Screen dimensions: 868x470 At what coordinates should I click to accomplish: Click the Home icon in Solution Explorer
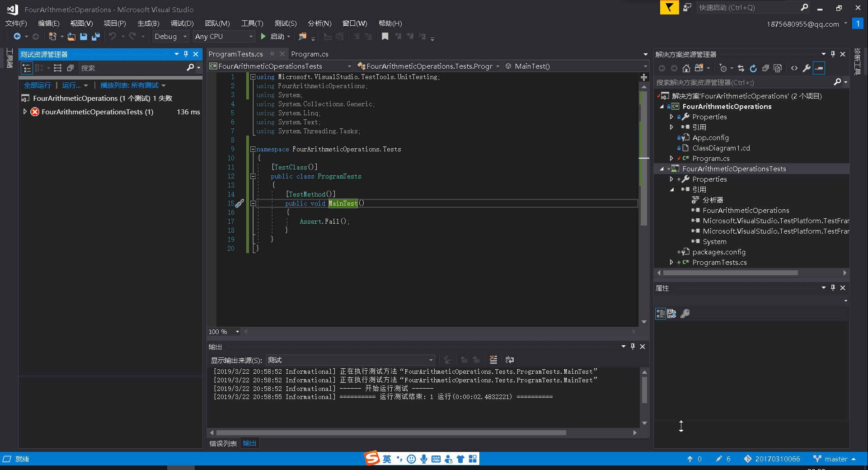686,68
